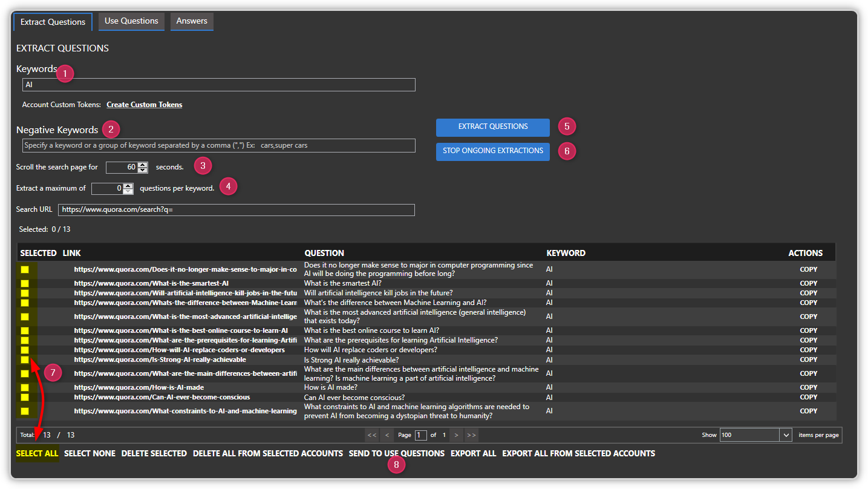Click SEND TO USE QUESTIONS
The height and width of the screenshot is (489, 868).
pyautogui.click(x=397, y=453)
